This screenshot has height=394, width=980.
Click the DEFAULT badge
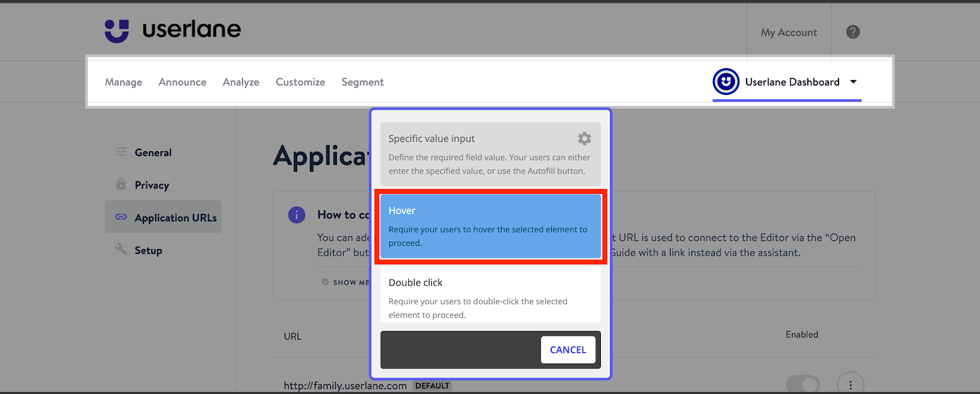click(432, 386)
